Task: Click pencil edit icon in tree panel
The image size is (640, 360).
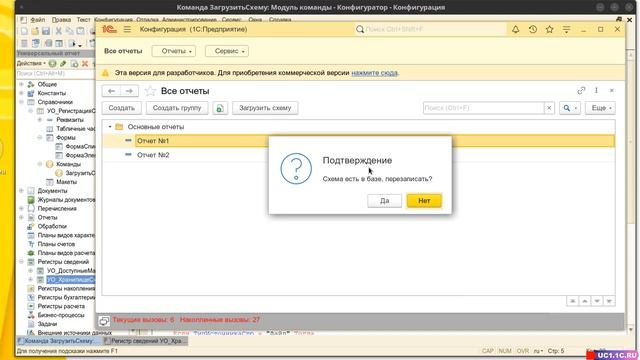Action: pyautogui.click(x=63, y=63)
